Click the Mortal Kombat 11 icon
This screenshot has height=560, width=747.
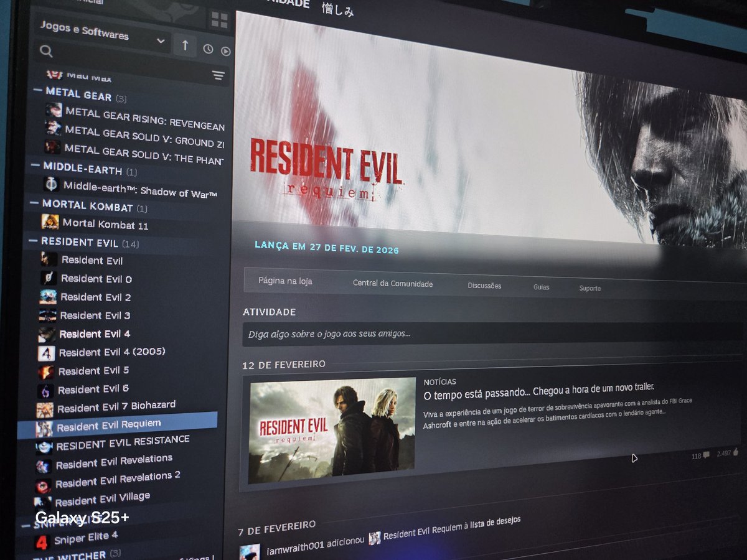(50, 222)
